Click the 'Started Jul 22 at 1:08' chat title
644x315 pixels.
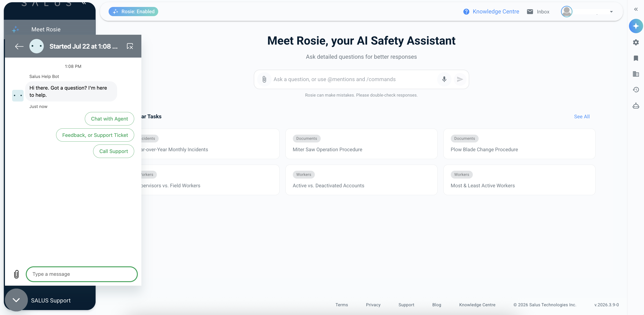click(x=83, y=46)
